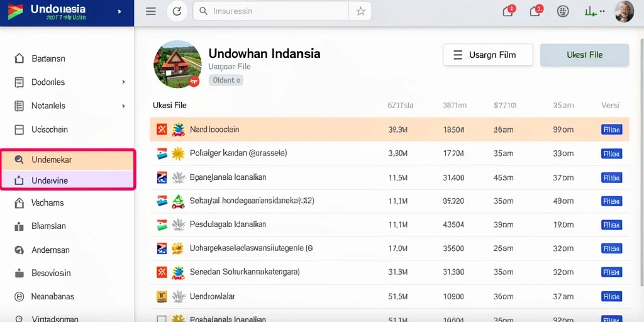Click the circular refresh icon
644x322 pixels.
[x=177, y=11]
